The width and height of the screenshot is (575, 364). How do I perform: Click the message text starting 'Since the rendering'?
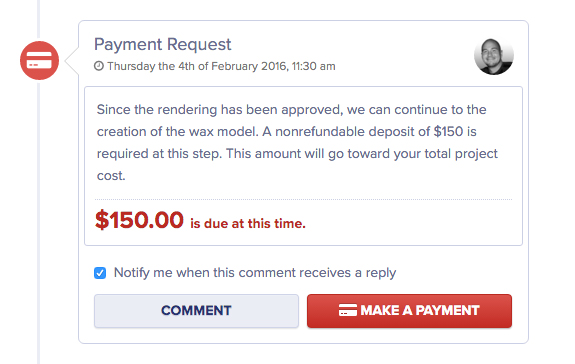coord(297,143)
